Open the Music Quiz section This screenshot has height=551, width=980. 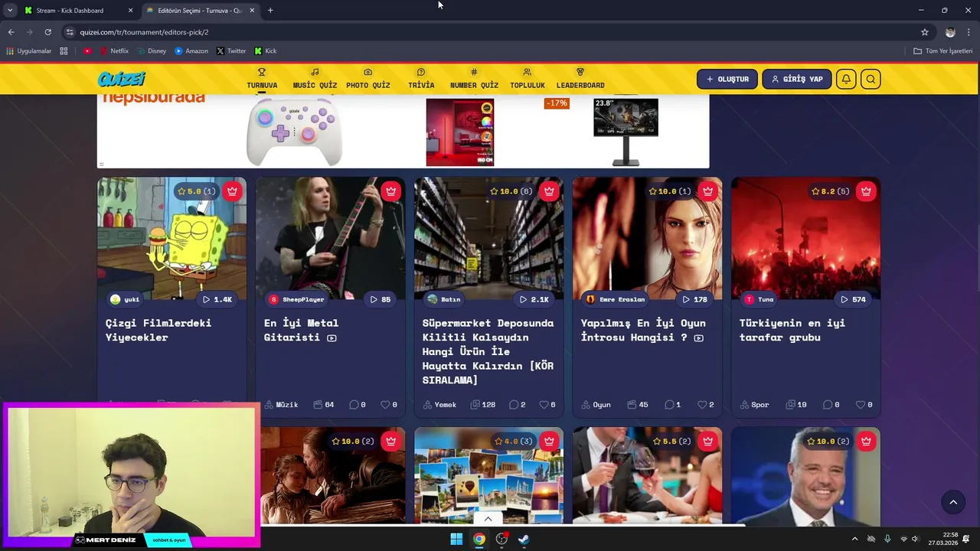coord(315,79)
